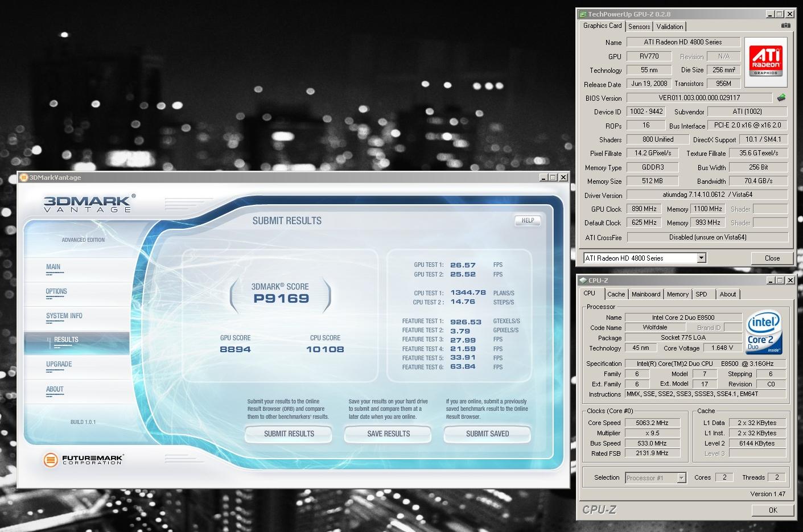Click the Driver Version field in GPU-Z
Image resolution: width=803 pixels, height=532 pixels.
[x=707, y=195]
